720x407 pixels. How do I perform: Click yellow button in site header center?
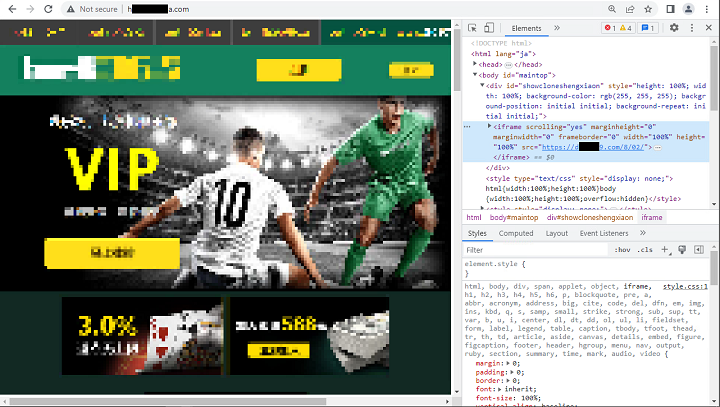(299, 70)
